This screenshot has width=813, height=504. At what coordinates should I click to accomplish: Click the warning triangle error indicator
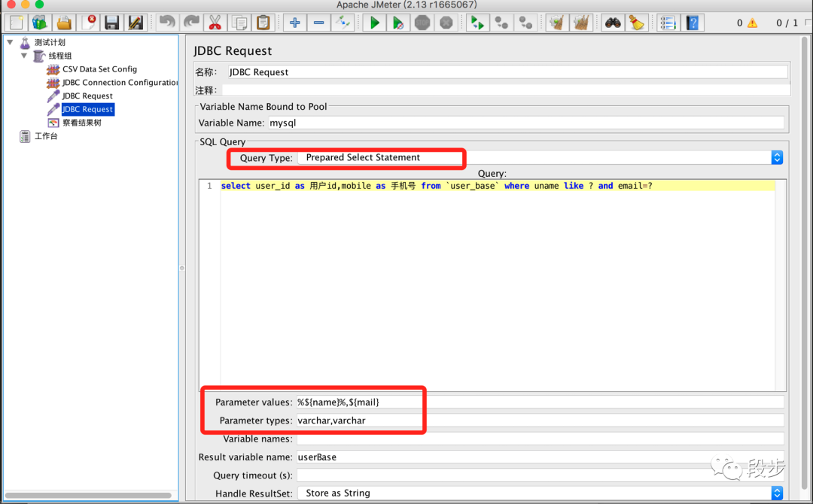[x=752, y=23]
